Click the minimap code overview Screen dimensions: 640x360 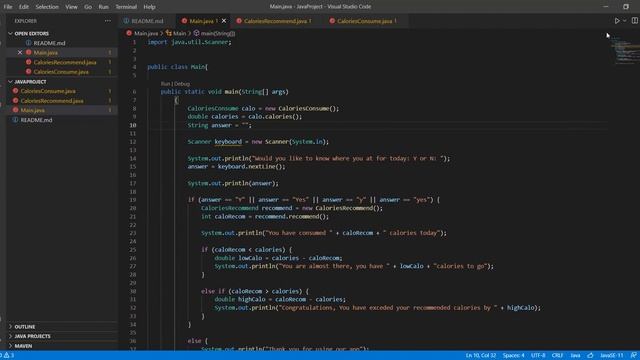point(624,51)
